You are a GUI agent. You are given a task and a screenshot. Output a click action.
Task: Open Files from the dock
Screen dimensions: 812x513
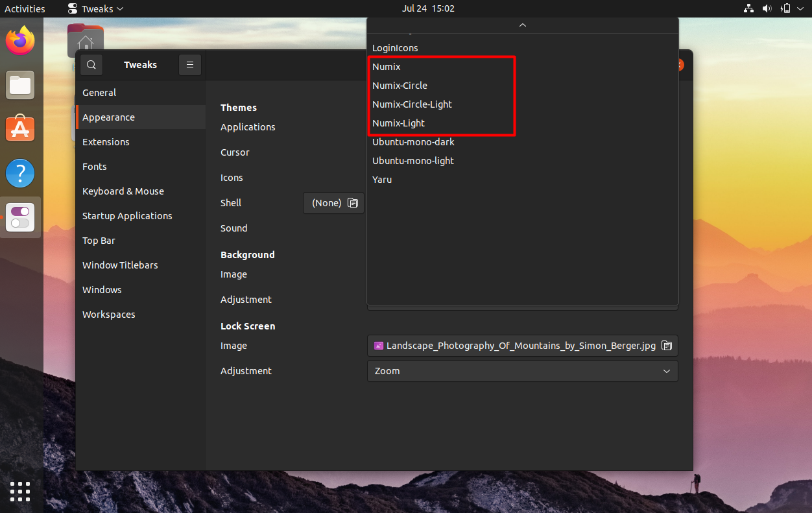20,85
